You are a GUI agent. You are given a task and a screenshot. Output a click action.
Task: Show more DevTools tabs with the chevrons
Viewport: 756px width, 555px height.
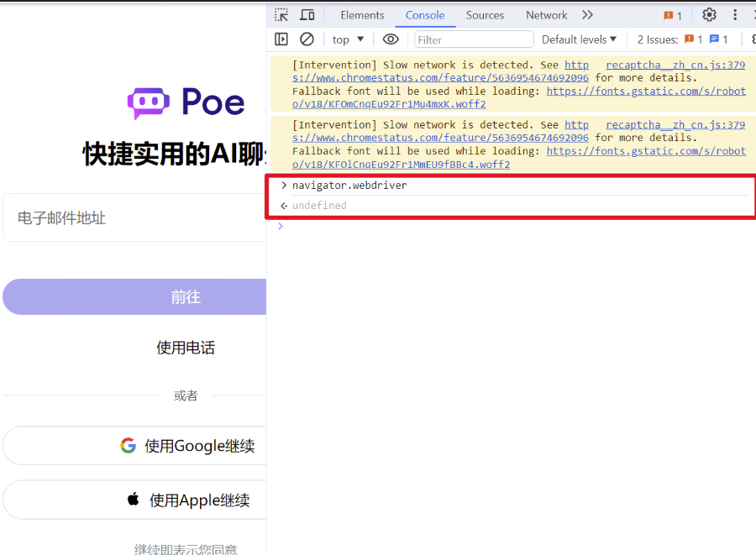coord(587,15)
